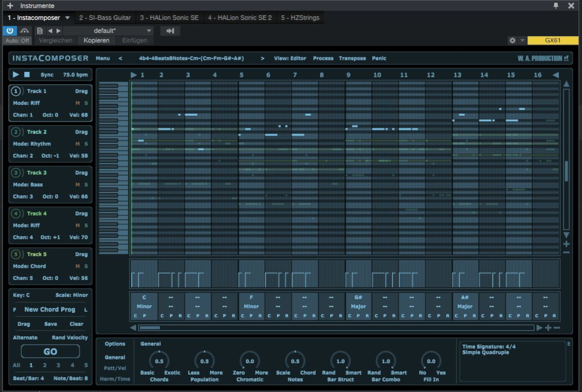Click New Chord Prog button

click(x=50, y=310)
